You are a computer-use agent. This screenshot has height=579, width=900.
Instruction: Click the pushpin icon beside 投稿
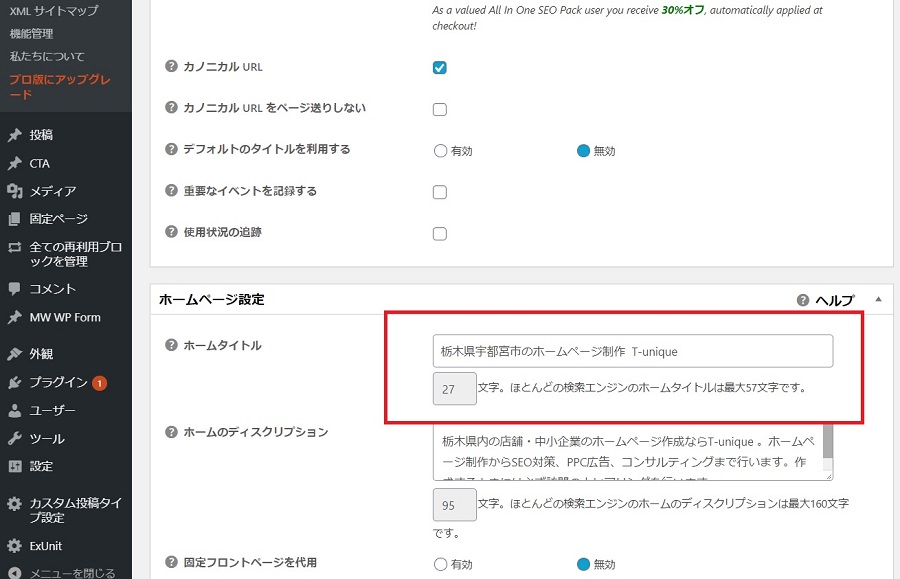tap(14, 135)
